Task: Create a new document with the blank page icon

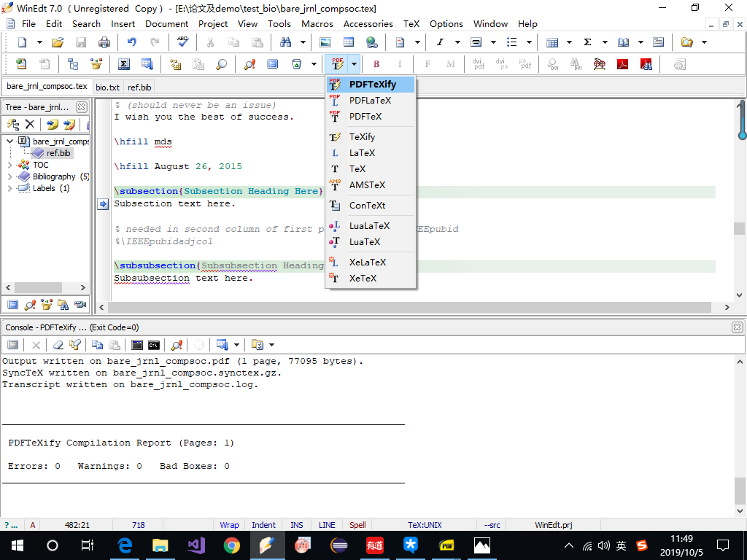Action: (22, 42)
